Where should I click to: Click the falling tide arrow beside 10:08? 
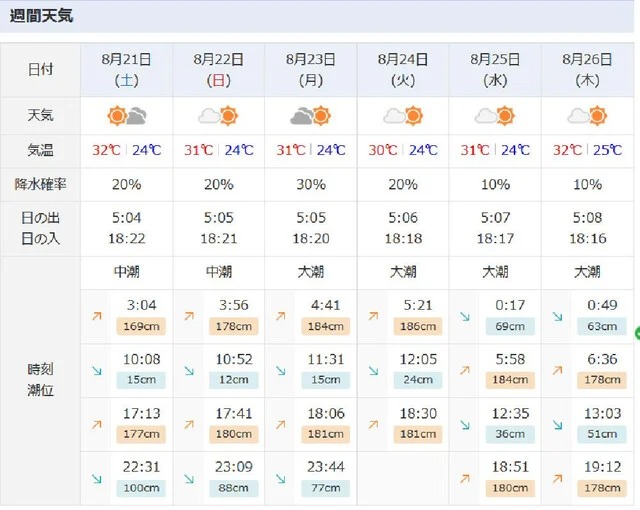pyautogui.click(x=95, y=370)
